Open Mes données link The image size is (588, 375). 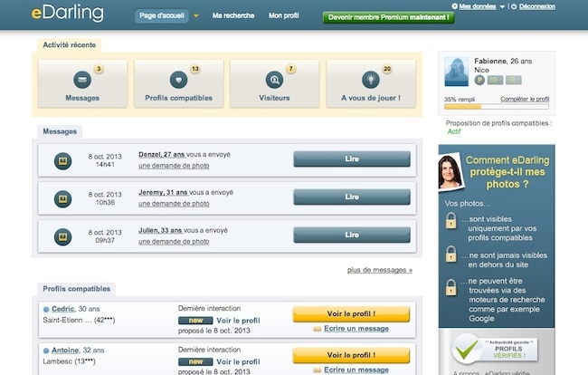(478, 6)
